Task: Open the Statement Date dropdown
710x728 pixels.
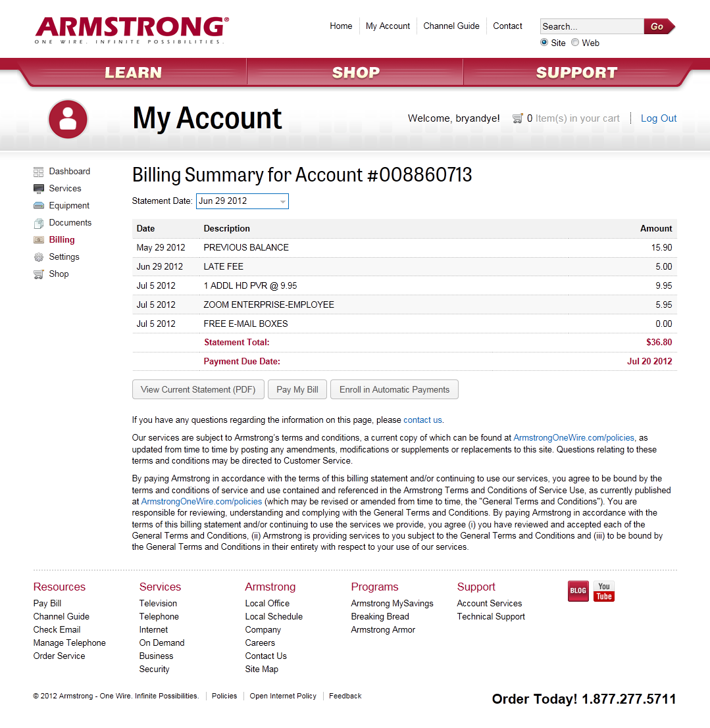Action: pos(242,201)
